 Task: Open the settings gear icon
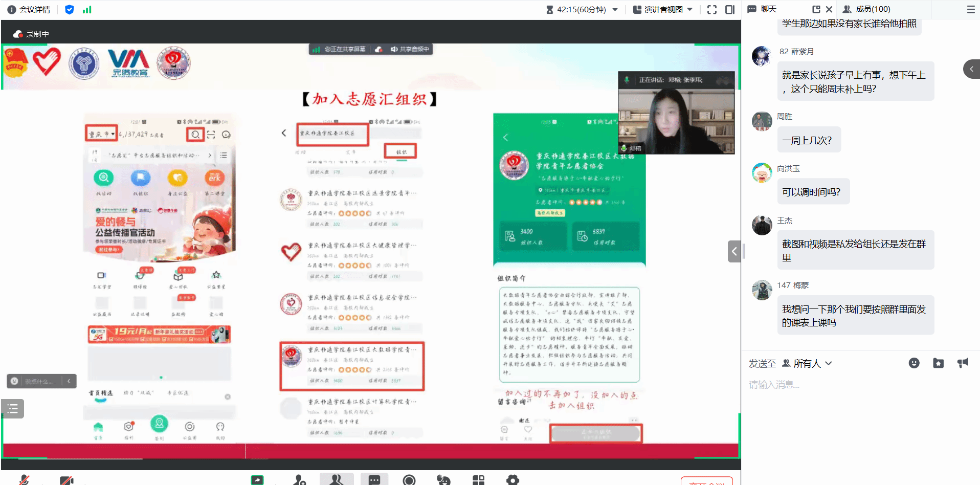coord(513,480)
